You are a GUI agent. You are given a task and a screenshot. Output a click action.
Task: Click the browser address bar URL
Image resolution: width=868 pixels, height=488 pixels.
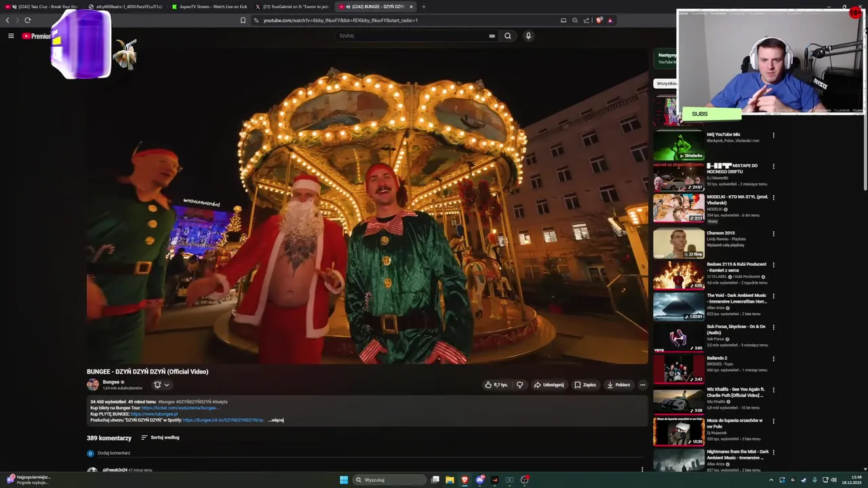tap(340, 20)
